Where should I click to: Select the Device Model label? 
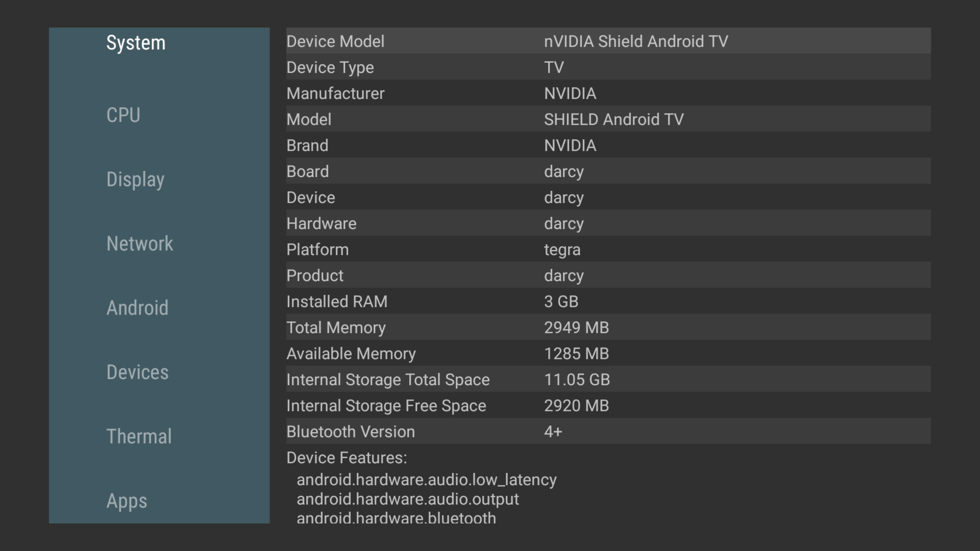click(x=335, y=41)
